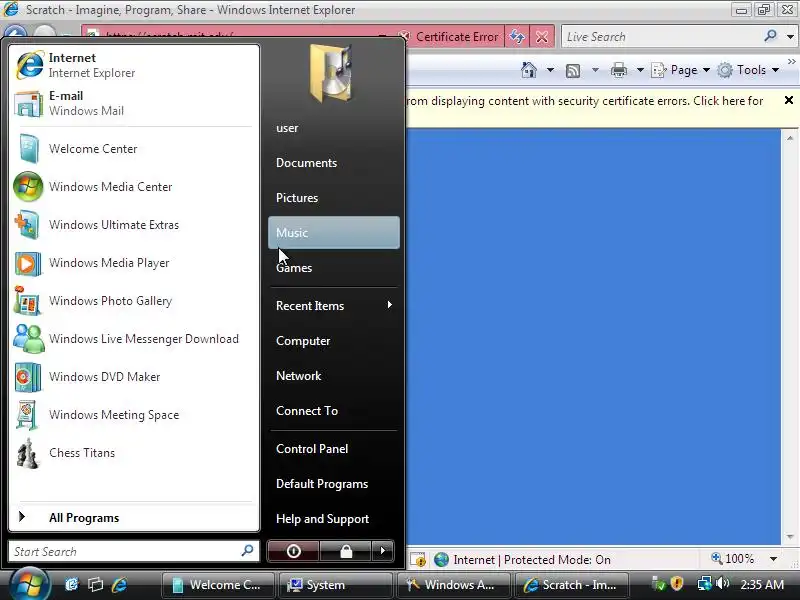
Task: Click Switch between windows quick launch icon
Action: click(x=95, y=585)
